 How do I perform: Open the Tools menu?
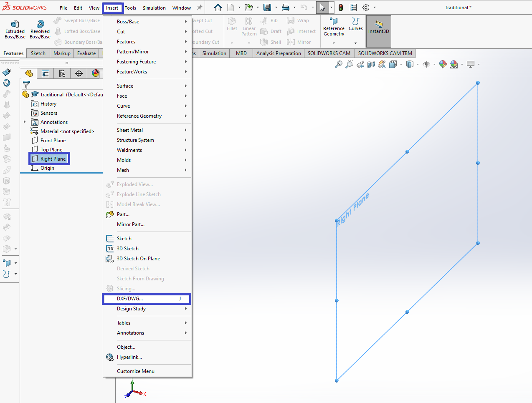coord(130,8)
